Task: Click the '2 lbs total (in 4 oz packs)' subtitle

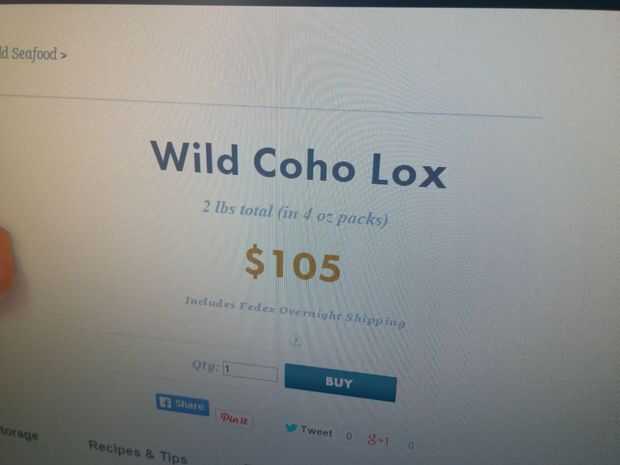Action: click(x=295, y=213)
